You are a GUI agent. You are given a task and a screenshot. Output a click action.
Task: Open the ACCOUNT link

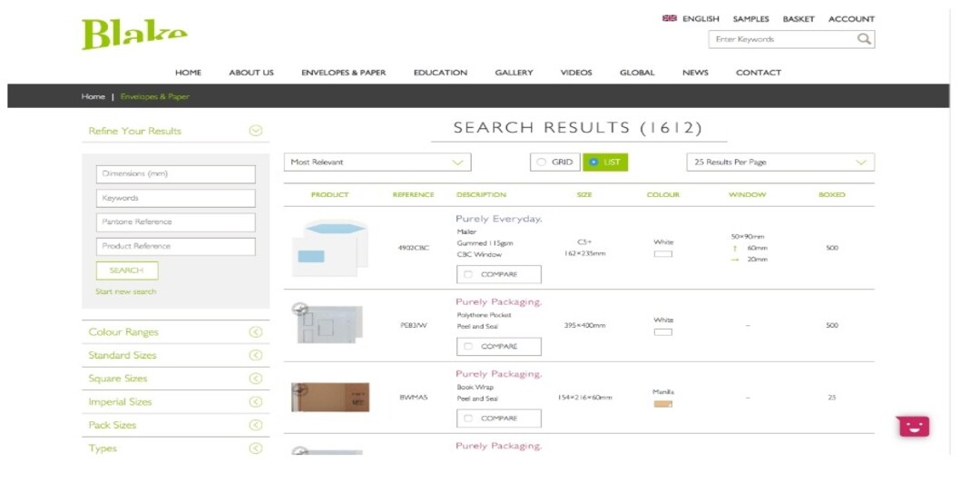pos(851,19)
